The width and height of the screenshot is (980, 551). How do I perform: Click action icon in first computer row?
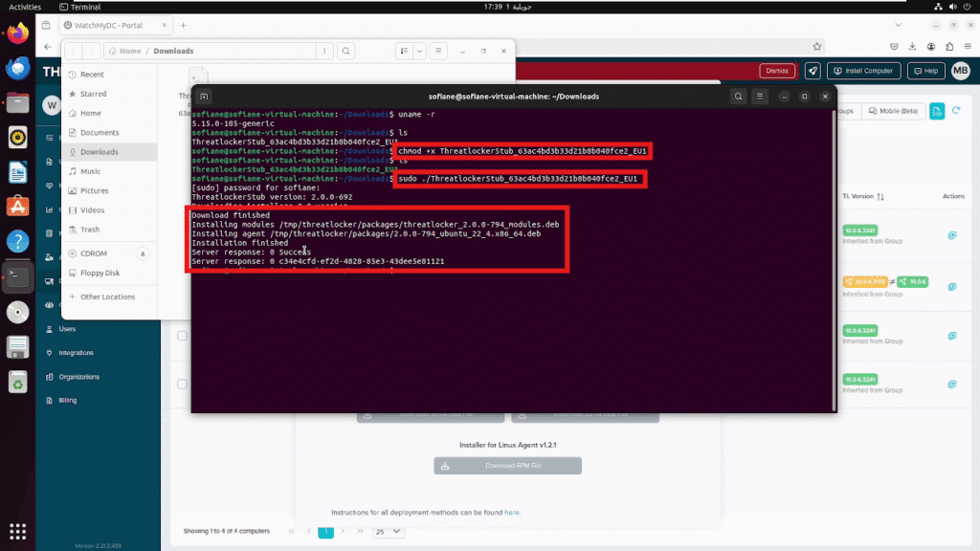pos(952,235)
